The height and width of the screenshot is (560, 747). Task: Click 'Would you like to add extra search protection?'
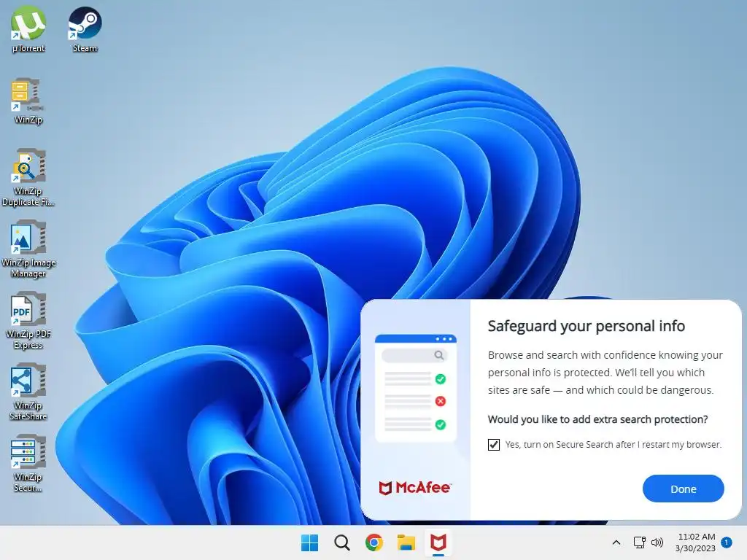598,419
